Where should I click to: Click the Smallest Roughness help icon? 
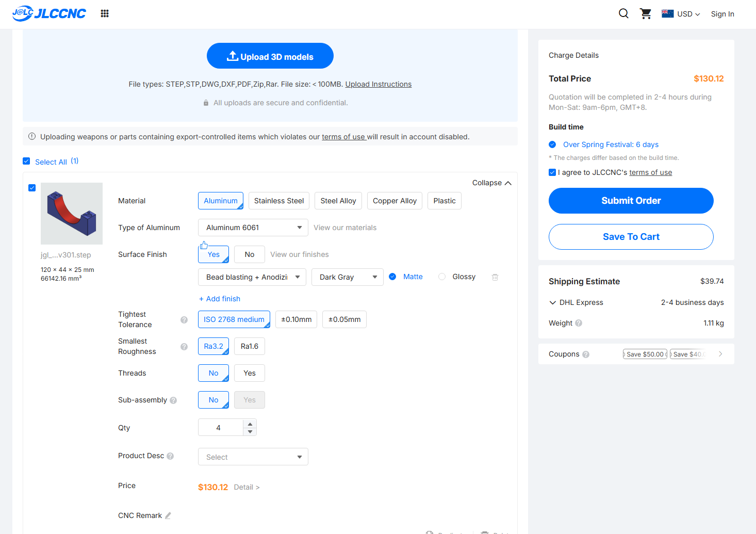tap(184, 347)
